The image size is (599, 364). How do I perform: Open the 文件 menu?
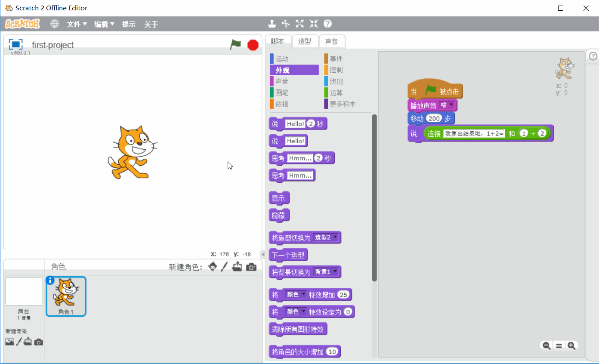pos(77,25)
